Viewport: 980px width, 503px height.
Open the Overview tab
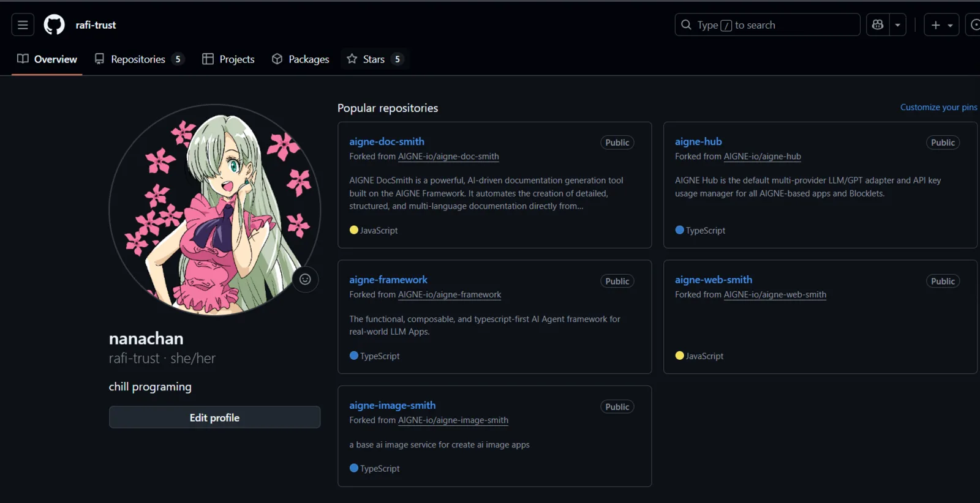47,59
